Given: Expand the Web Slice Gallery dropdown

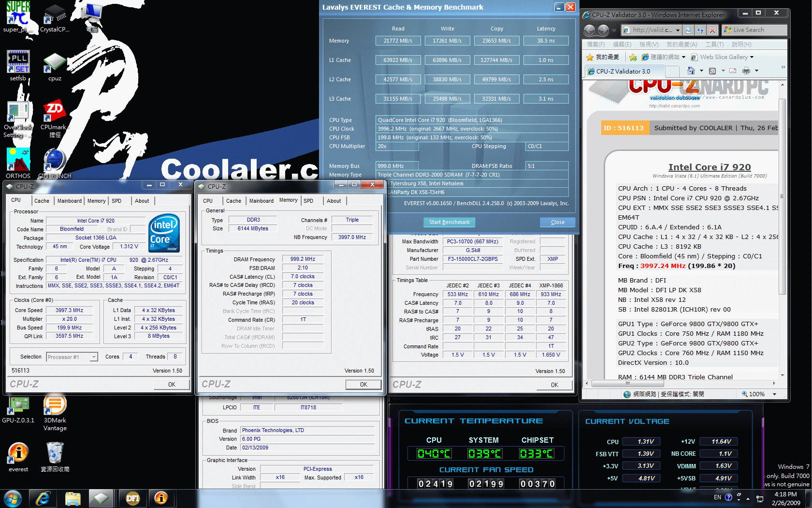Looking at the screenshot, I should [752, 57].
